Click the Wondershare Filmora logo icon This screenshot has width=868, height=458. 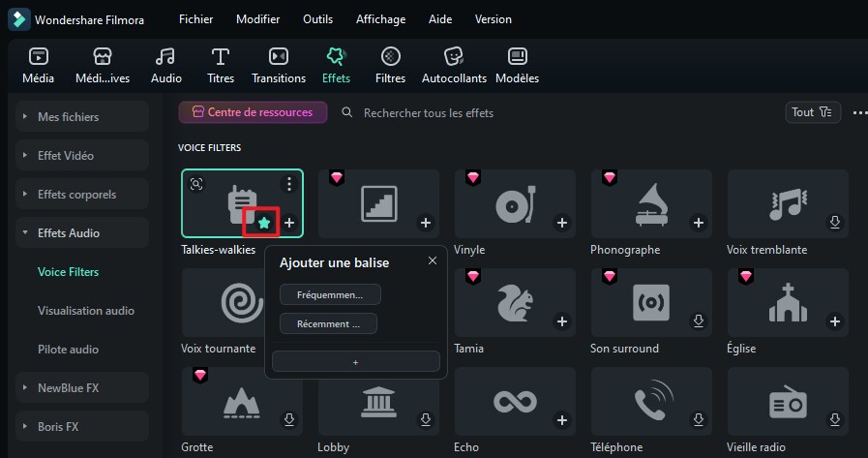(x=18, y=19)
